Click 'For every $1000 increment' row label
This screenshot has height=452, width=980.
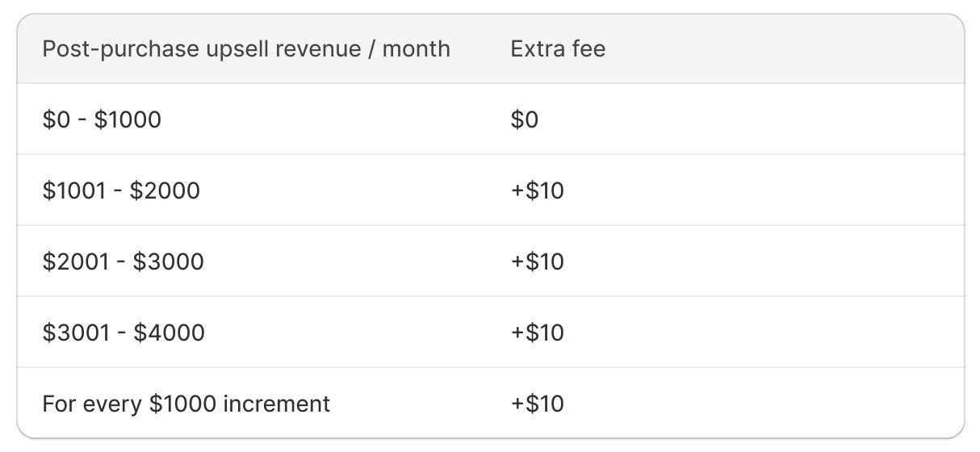click(186, 404)
